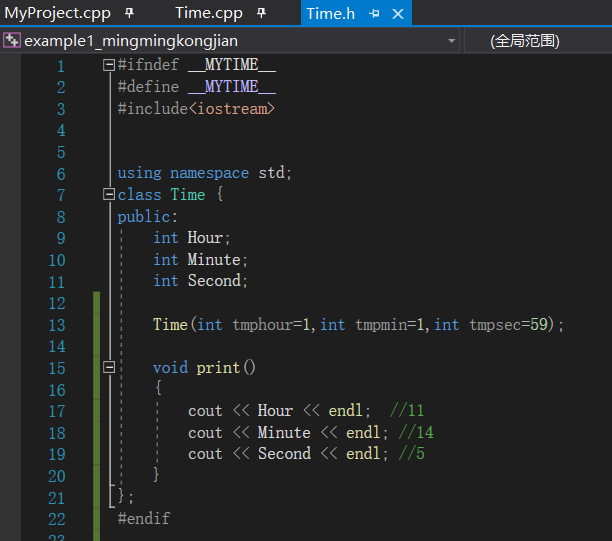Click the <iostream> include text
Screen dimensions: 612x541
(x=232, y=109)
